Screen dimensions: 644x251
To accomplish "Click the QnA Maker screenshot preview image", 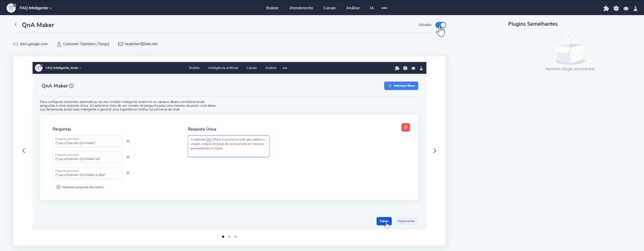I will click(229, 146).
